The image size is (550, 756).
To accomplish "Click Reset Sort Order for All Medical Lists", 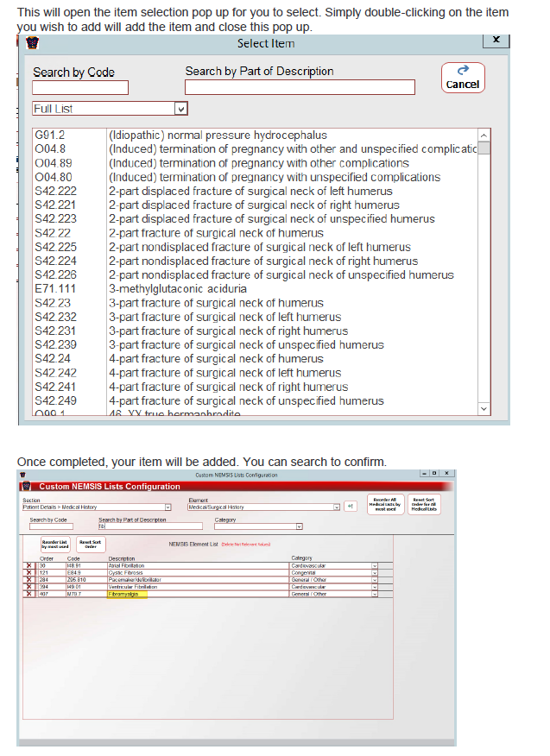I will click(424, 504).
